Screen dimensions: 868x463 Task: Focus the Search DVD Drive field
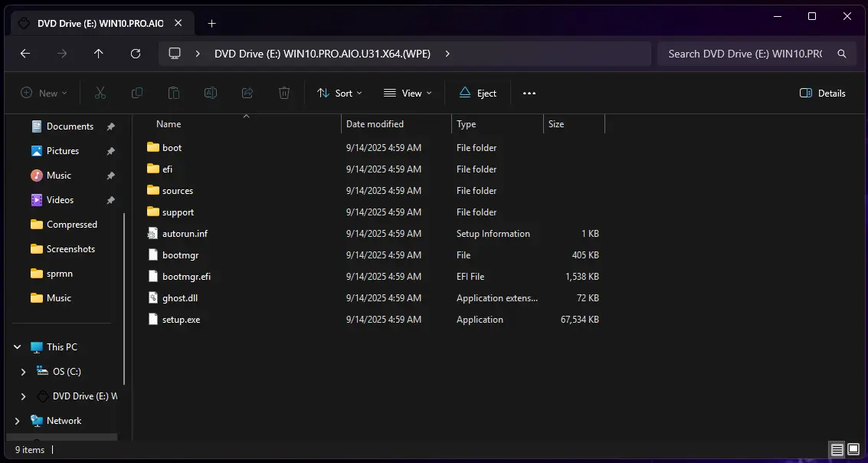click(x=745, y=54)
